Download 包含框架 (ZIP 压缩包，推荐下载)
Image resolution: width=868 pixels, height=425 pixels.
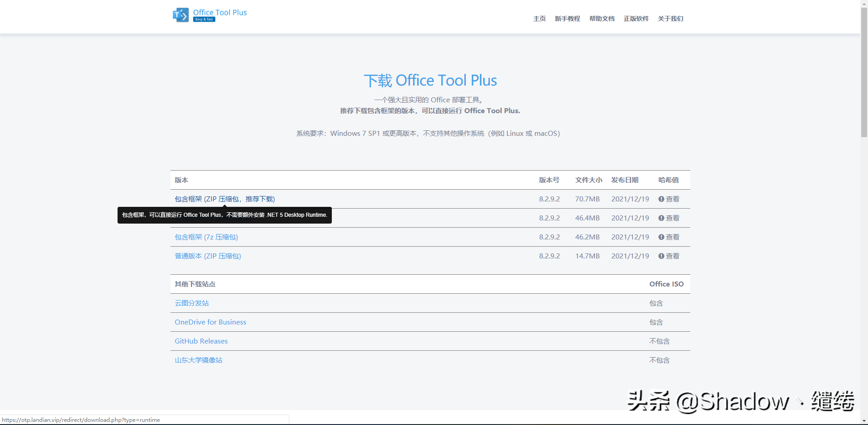click(x=225, y=199)
